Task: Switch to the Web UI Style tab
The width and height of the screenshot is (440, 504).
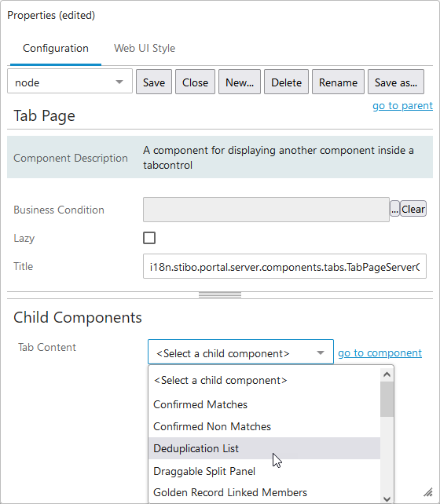Action: click(x=145, y=48)
